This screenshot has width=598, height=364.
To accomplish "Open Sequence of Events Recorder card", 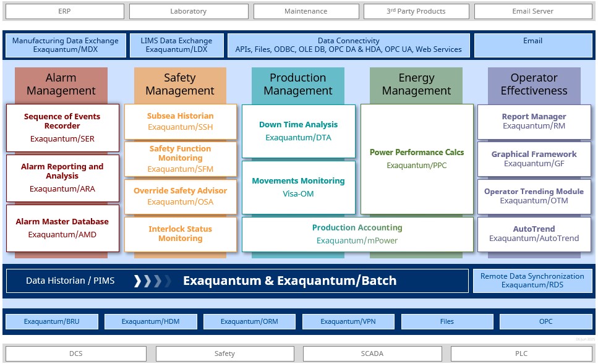I will (62, 128).
